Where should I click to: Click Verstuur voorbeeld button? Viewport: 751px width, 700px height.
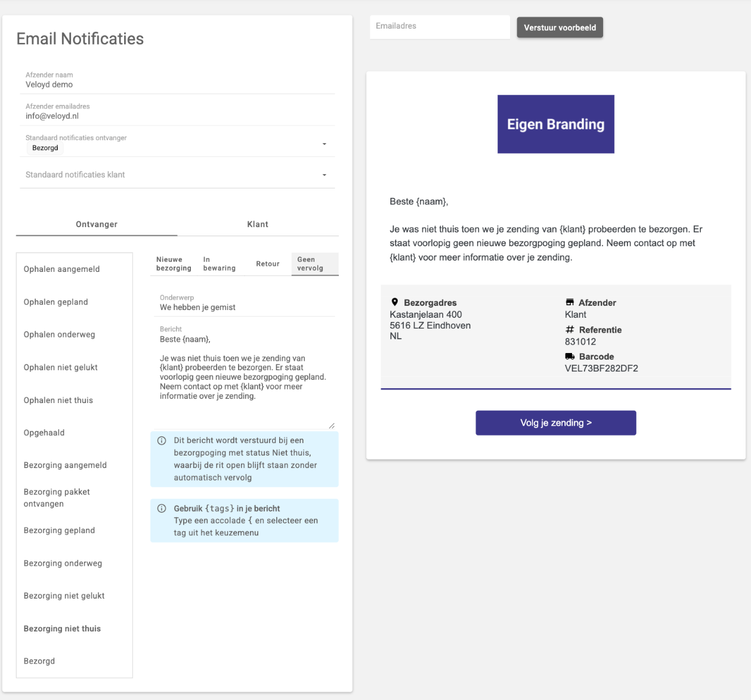(x=560, y=27)
